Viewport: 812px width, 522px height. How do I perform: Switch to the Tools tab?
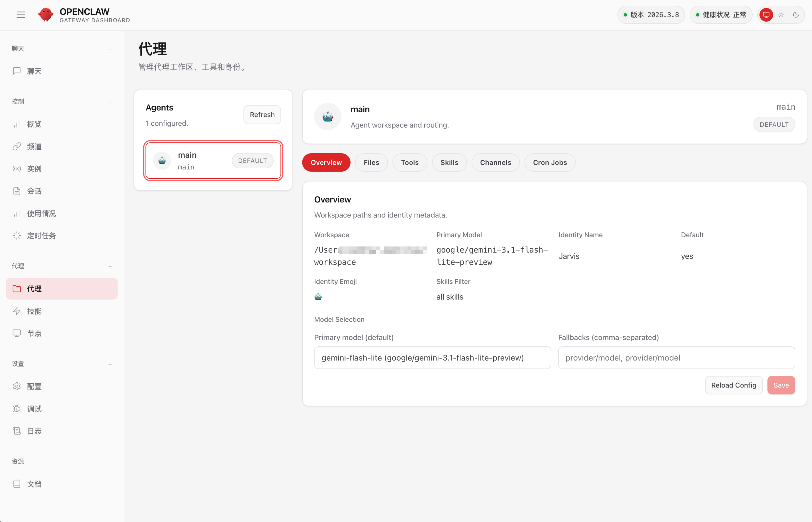(x=409, y=162)
